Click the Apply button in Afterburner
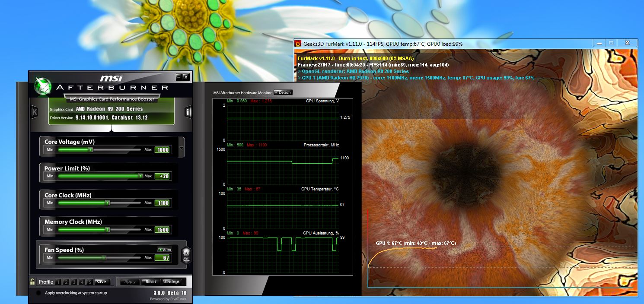644x304 pixels. 130,282
